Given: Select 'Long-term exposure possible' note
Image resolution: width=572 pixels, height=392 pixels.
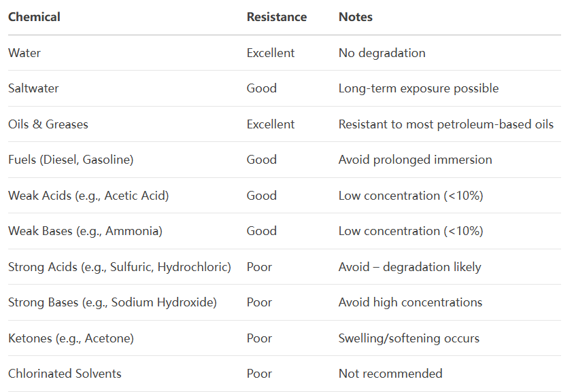Looking at the screenshot, I should [x=418, y=88].
